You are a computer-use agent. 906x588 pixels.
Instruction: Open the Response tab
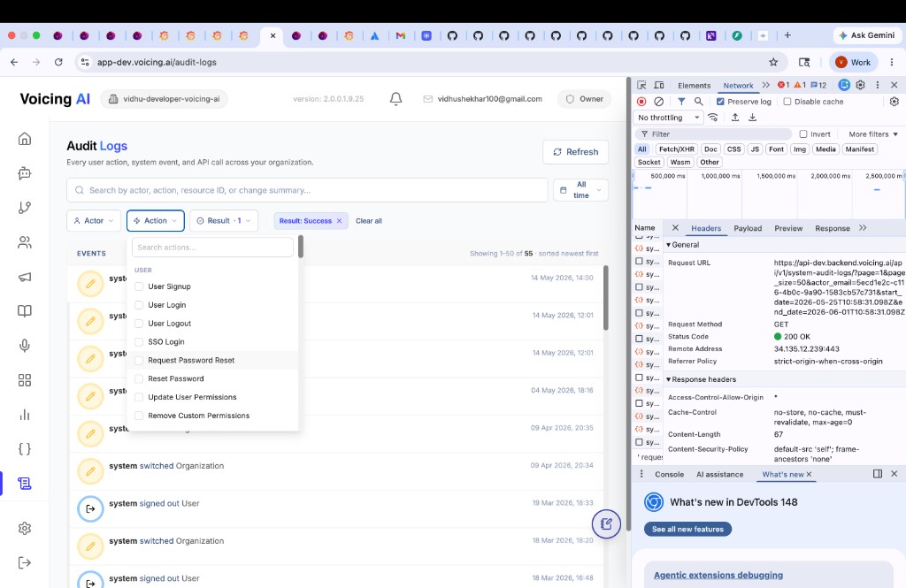pos(832,228)
